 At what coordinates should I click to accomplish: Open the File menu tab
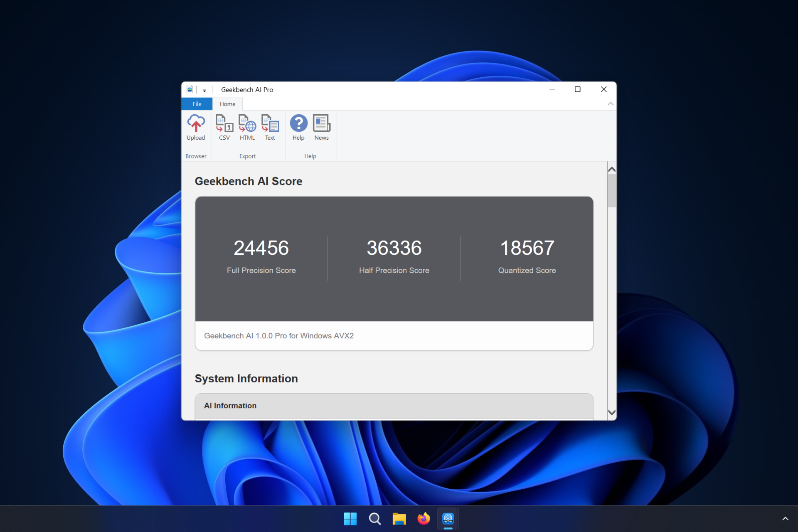pos(196,104)
